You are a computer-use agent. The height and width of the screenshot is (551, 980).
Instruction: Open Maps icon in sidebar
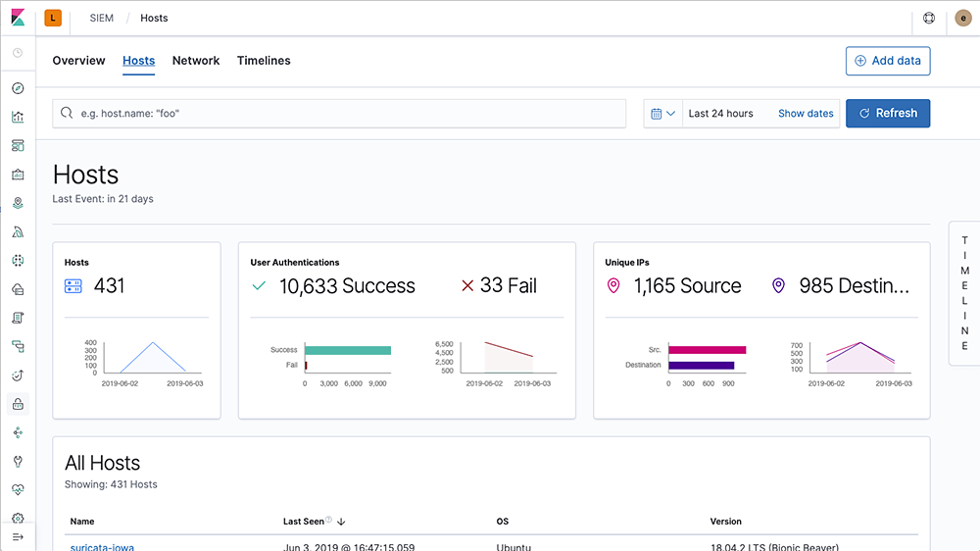coord(18,203)
